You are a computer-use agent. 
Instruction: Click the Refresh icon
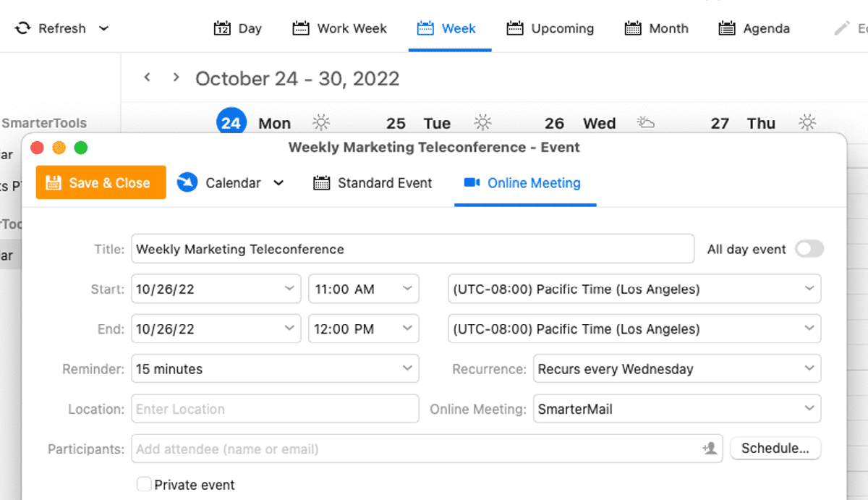pyautogui.click(x=22, y=28)
